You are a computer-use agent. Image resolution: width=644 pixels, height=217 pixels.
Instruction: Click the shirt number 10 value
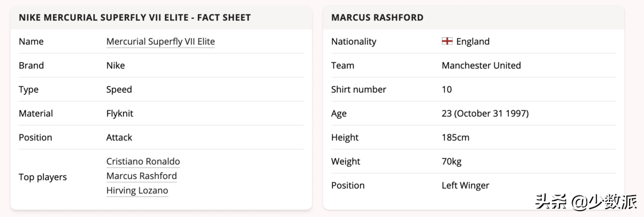446,90
